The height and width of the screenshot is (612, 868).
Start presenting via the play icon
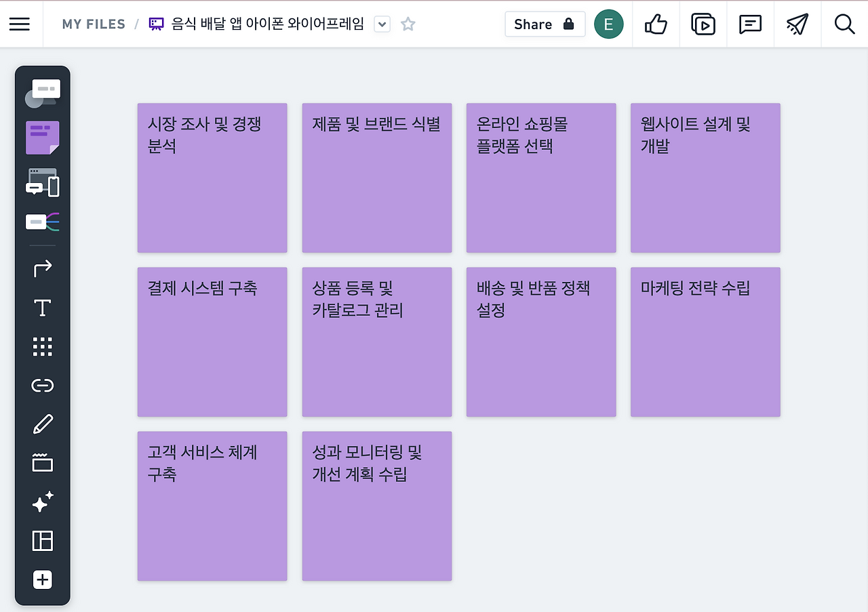tap(703, 24)
